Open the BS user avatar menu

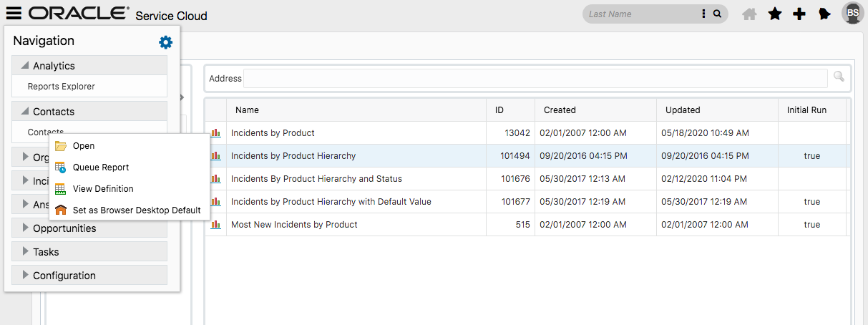[x=852, y=13]
